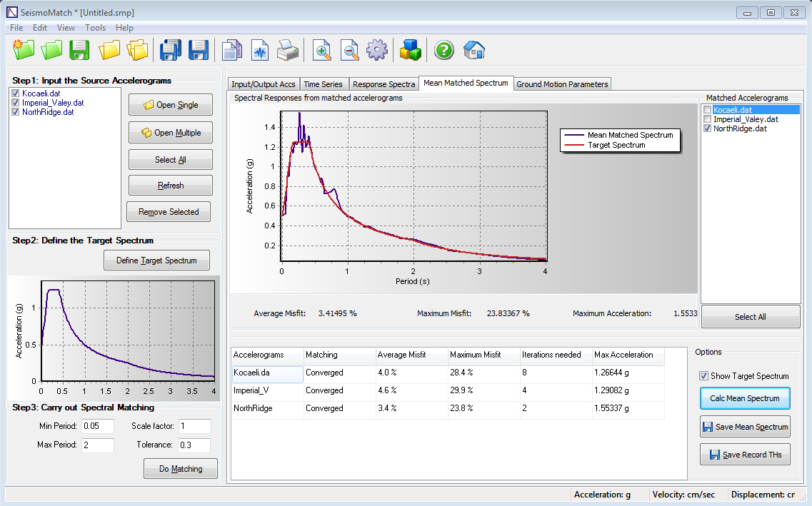Click the zoom in magnifier icon
Viewport: 812px width, 506px height.
point(323,50)
